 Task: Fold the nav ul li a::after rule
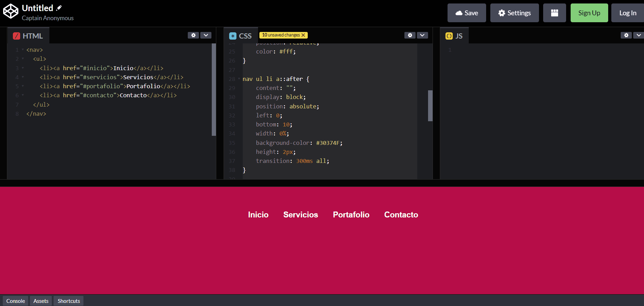(x=239, y=79)
